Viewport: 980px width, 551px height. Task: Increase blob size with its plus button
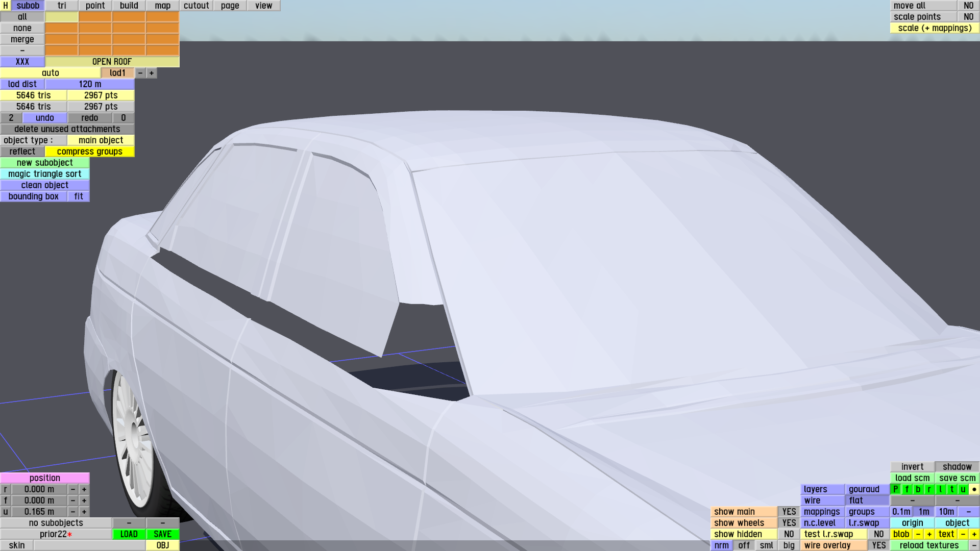929,534
